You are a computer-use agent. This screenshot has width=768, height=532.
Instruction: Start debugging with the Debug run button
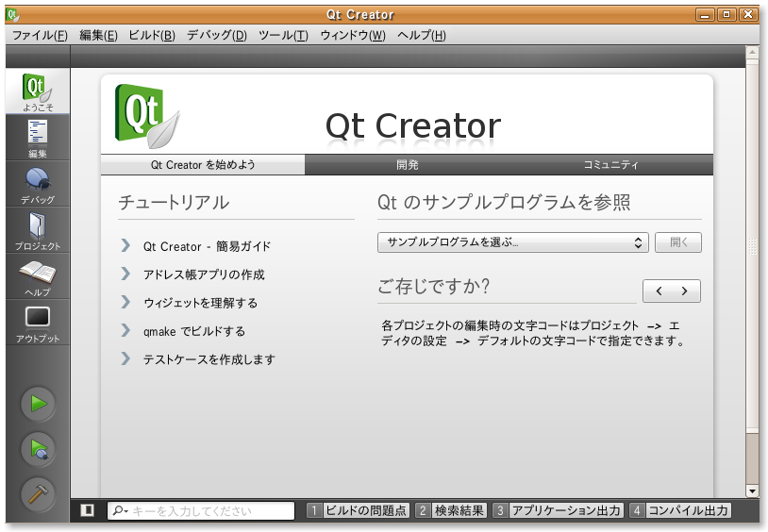(x=39, y=449)
